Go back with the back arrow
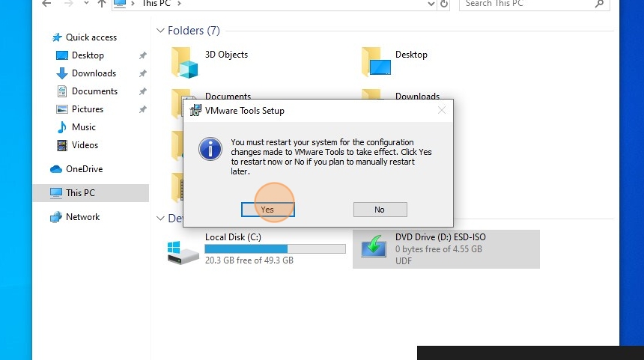This screenshot has height=360, width=644. click(47, 4)
